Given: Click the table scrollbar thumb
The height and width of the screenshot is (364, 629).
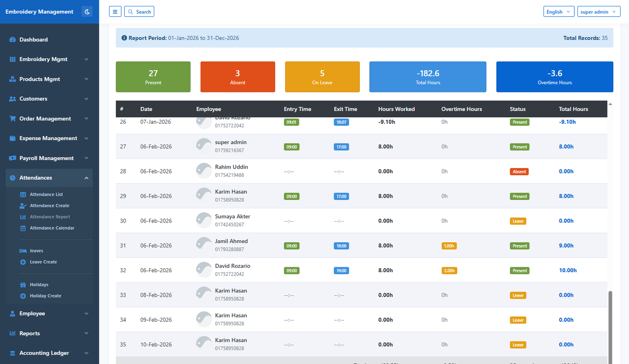Looking at the screenshot, I should click(611, 327).
